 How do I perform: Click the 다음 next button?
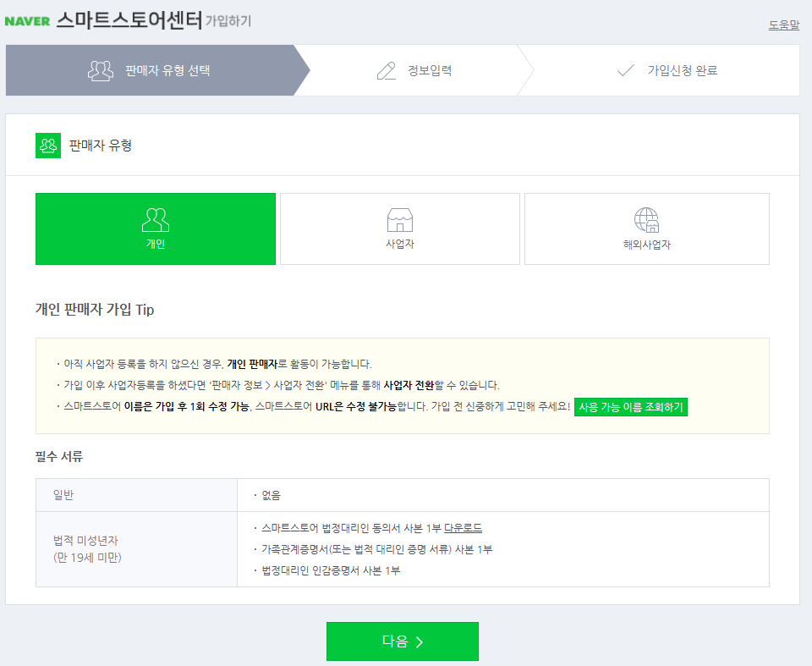403,641
